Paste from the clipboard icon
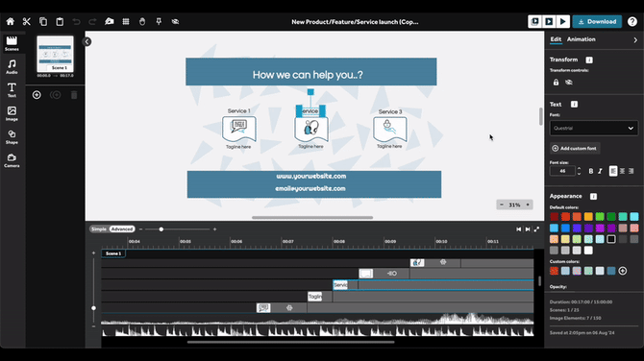The height and width of the screenshot is (361, 644). point(60,22)
